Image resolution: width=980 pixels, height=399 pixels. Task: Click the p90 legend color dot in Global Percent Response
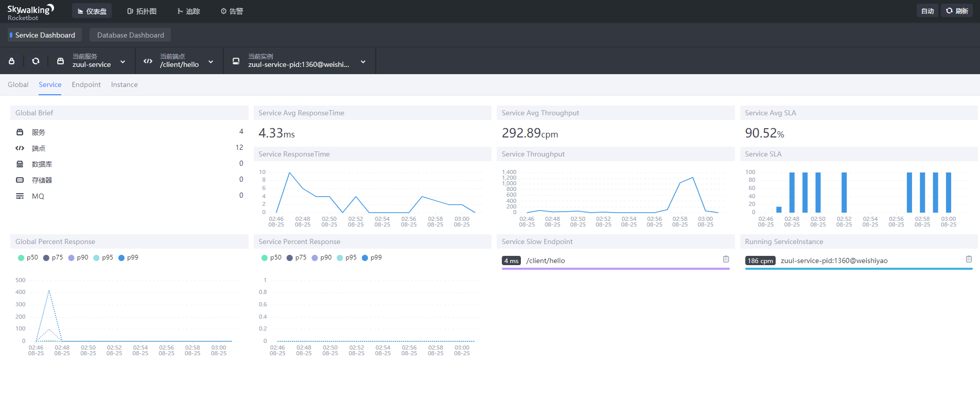point(71,258)
